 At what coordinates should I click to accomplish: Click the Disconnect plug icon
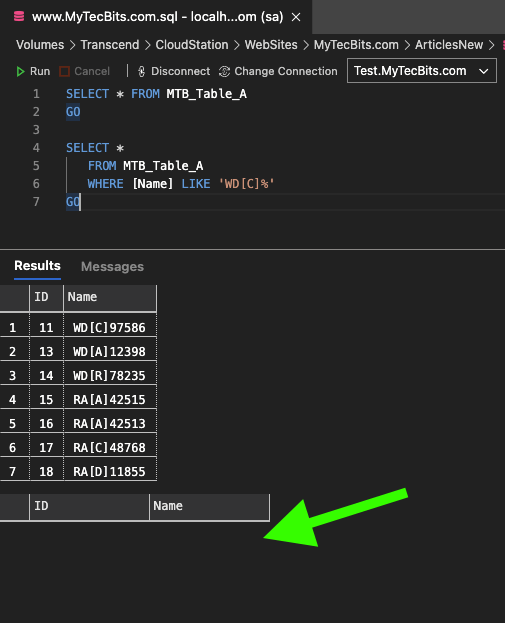(x=141, y=72)
